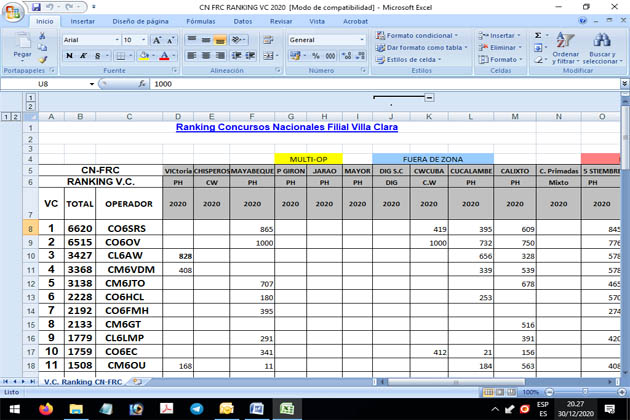The width and height of the screenshot is (630, 420).
Task: Center text horizontally
Action: [206, 55]
